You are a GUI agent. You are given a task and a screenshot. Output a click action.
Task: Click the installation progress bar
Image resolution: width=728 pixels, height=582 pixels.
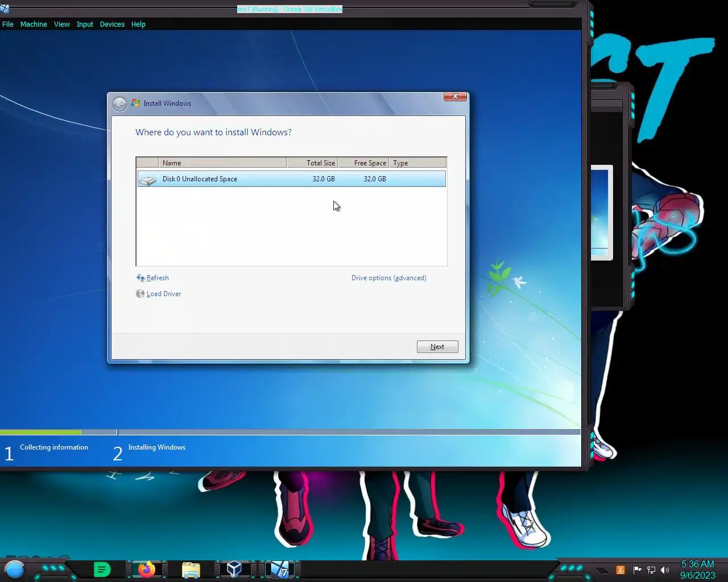tap(290, 432)
